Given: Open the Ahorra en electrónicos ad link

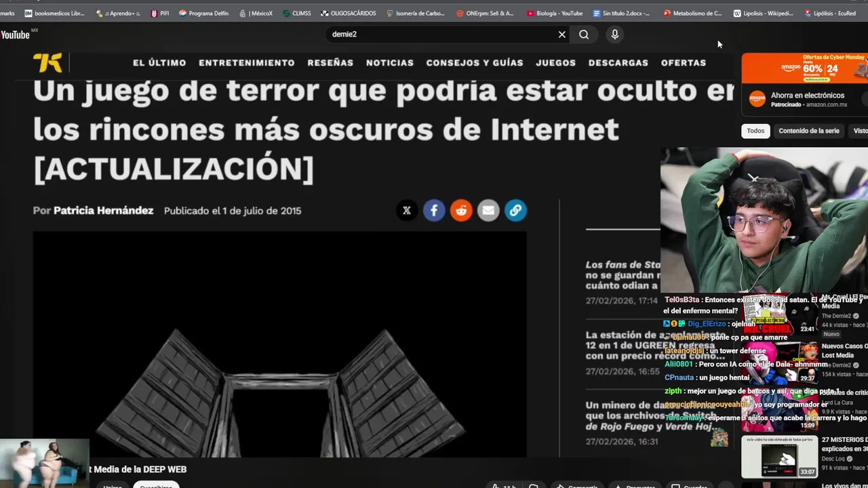Looking at the screenshot, I should pos(808,96).
